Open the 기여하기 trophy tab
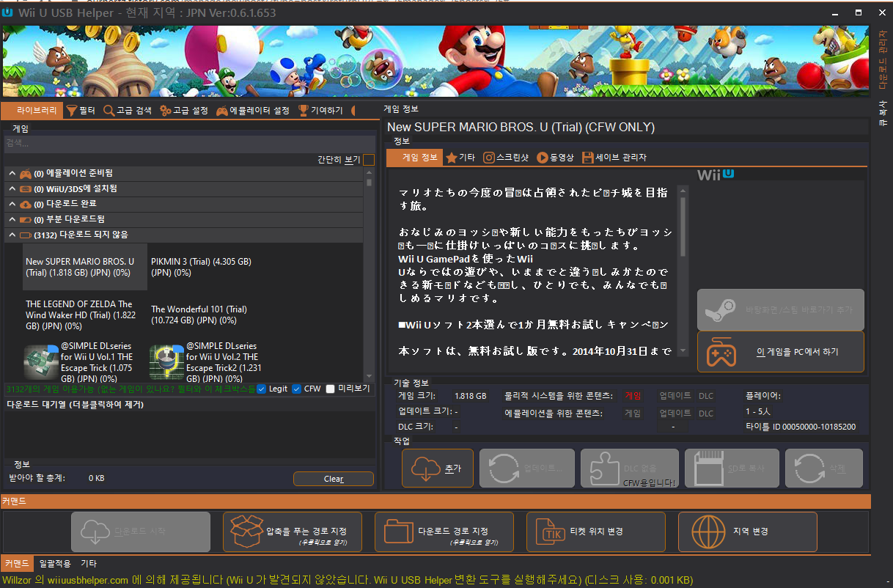The width and height of the screenshot is (893, 588). tap(320, 111)
